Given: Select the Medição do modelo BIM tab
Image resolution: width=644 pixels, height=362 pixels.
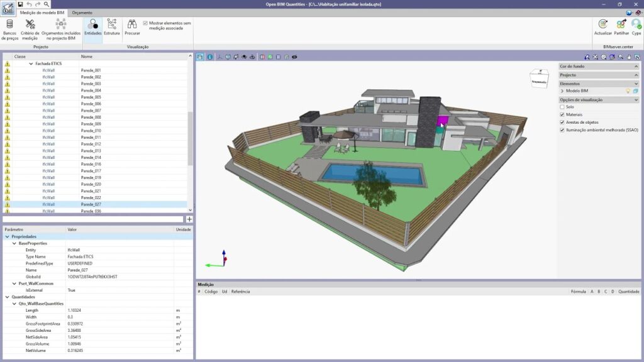Looking at the screenshot, I should click(42, 13).
